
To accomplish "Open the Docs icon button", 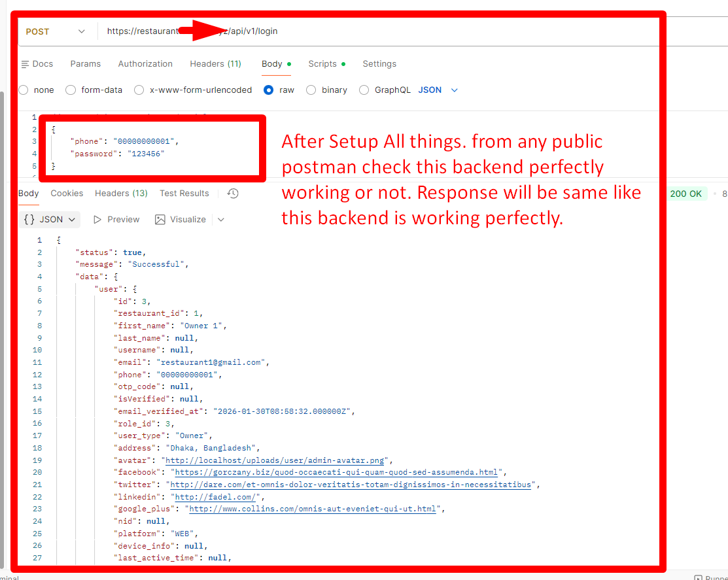I will click(37, 64).
